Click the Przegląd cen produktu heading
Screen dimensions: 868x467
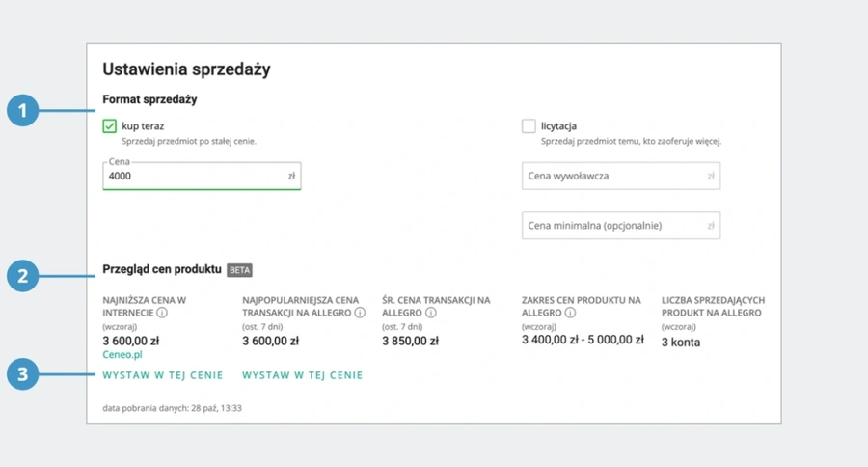pos(162,270)
